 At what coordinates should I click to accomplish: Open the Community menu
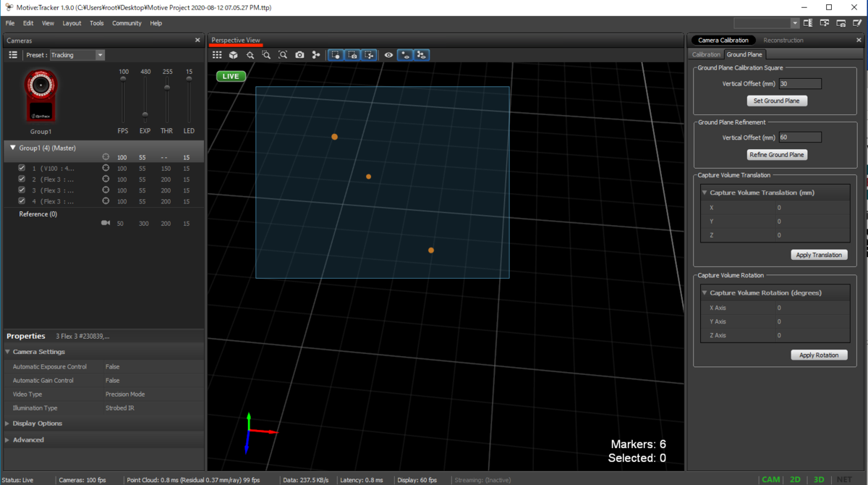(x=127, y=23)
